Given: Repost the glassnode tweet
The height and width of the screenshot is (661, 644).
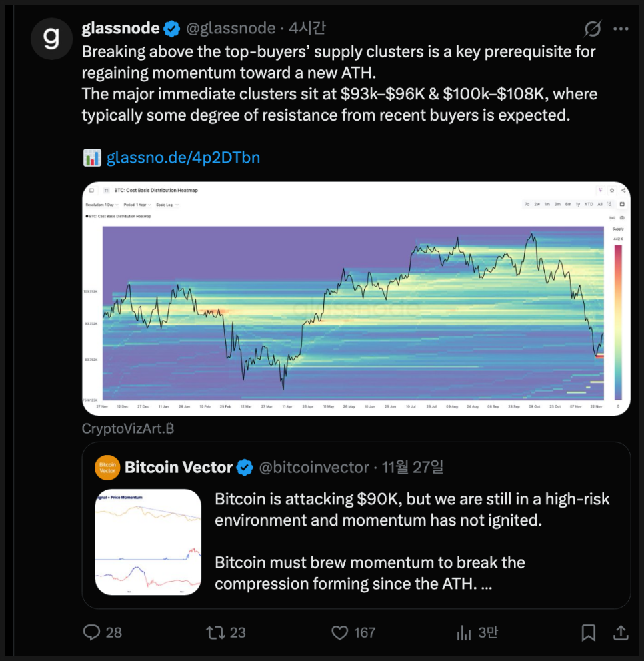Looking at the screenshot, I should click(x=215, y=632).
